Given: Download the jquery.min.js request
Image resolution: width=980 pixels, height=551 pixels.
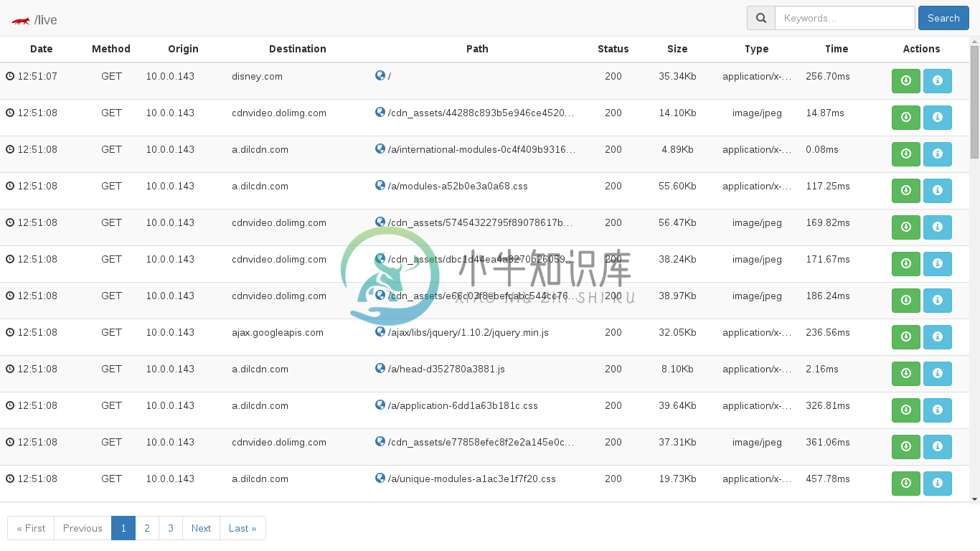Looking at the screenshot, I should (906, 337).
